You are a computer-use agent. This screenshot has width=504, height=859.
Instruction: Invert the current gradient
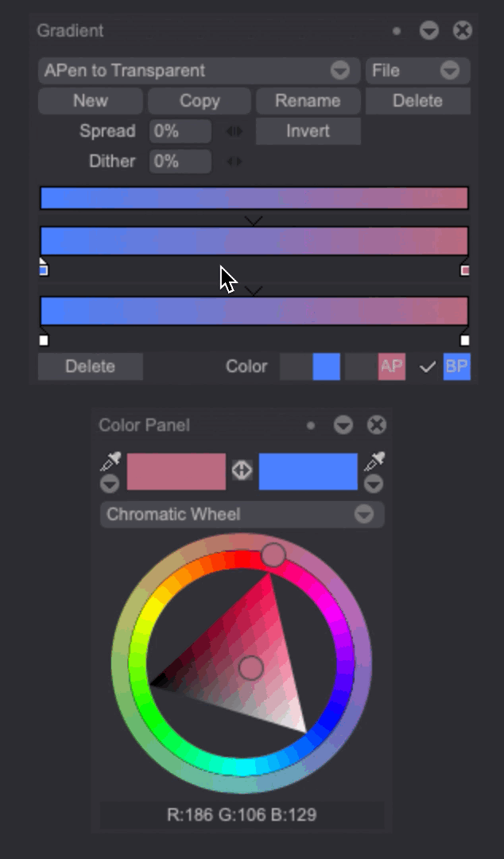[x=308, y=131]
